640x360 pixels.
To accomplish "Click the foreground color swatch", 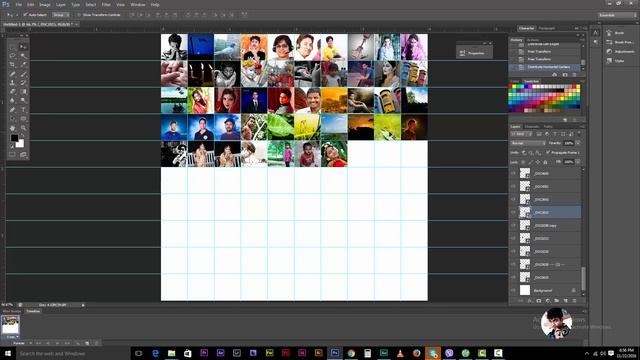I will (14, 138).
